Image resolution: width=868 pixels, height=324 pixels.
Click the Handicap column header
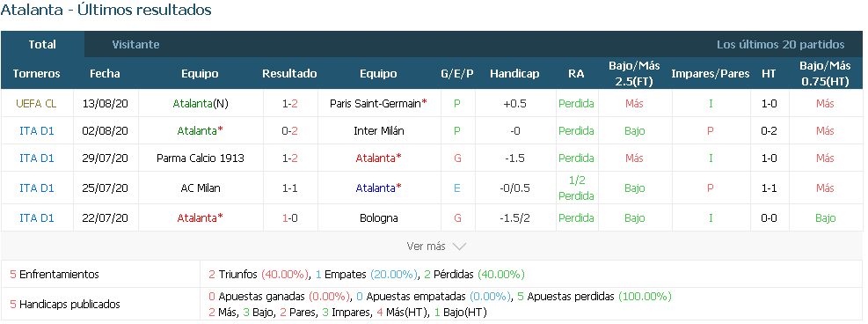coord(514,74)
